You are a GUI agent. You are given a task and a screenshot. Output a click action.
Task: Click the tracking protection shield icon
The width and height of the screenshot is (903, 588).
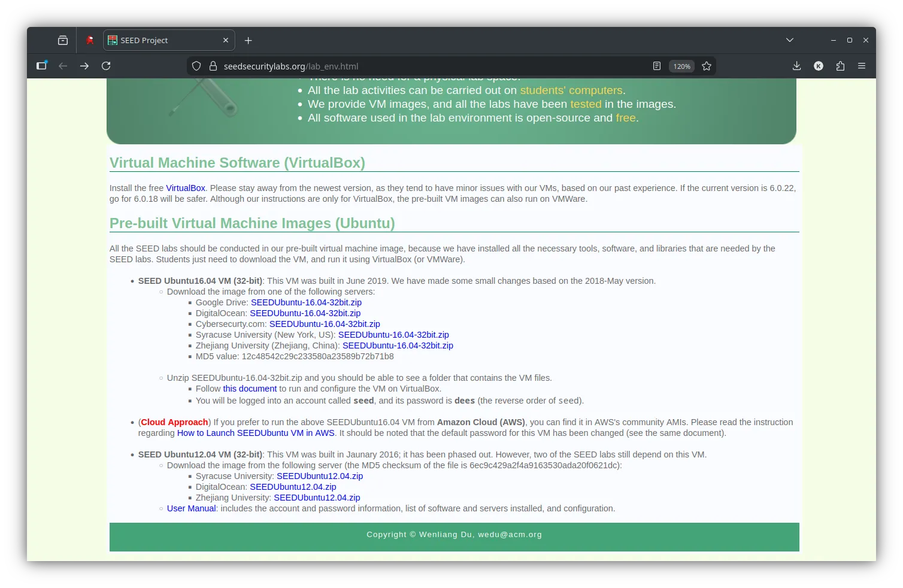pyautogui.click(x=196, y=66)
